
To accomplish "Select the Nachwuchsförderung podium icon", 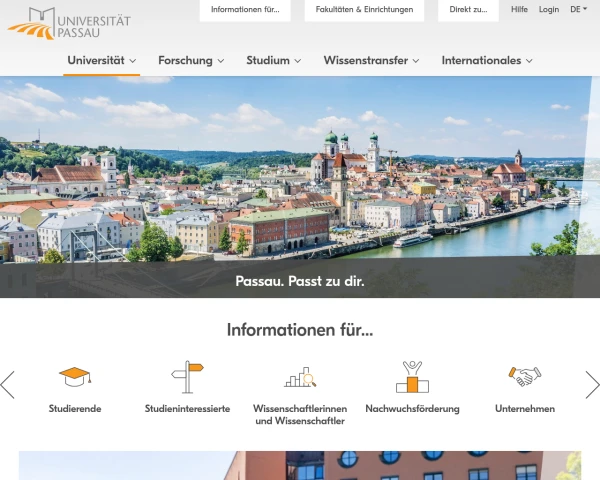I will (x=412, y=377).
